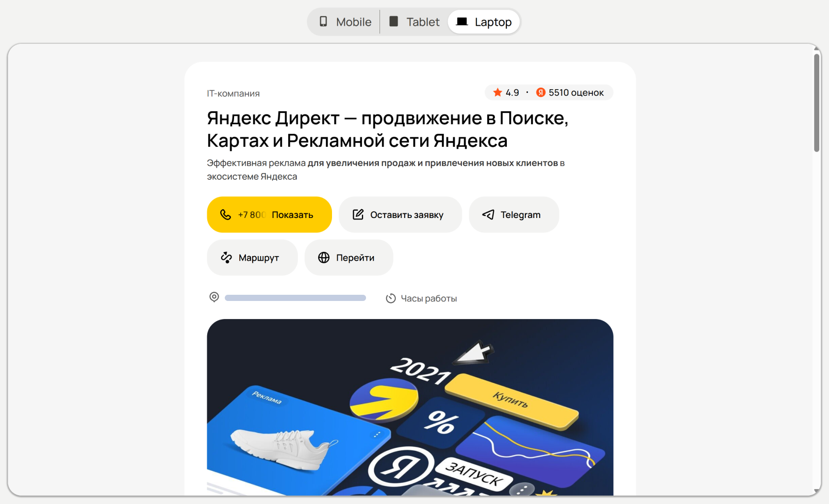Image resolution: width=829 pixels, height=504 pixels.
Task: Open the 5510 оценок ratings link
Action: coord(576,93)
